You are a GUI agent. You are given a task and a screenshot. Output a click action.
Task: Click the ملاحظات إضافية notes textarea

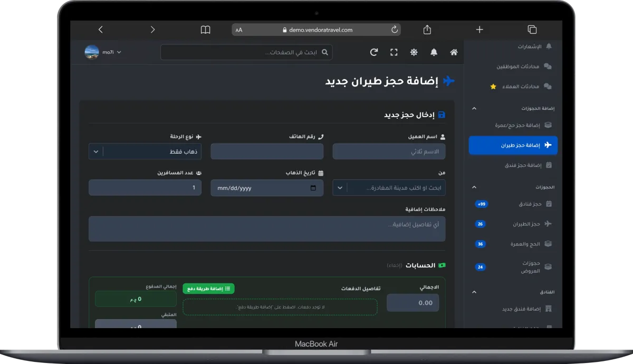[x=267, y=229]
